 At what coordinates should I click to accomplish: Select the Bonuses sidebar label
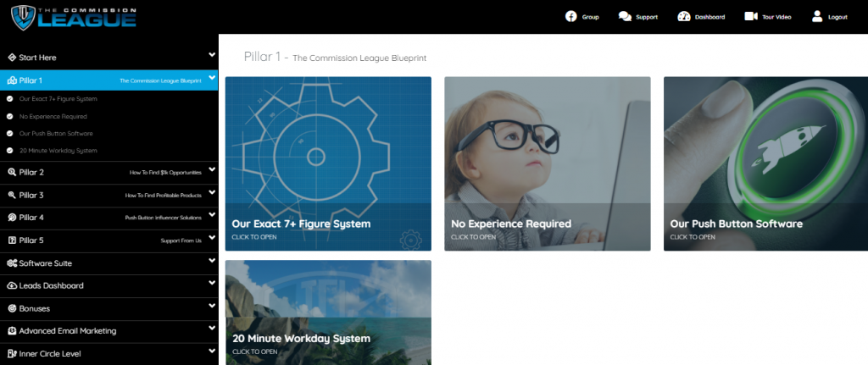[x=34, y=308]
